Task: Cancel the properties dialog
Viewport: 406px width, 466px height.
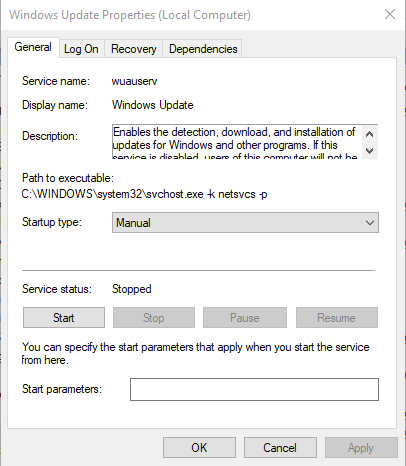Action: (280, 448)
